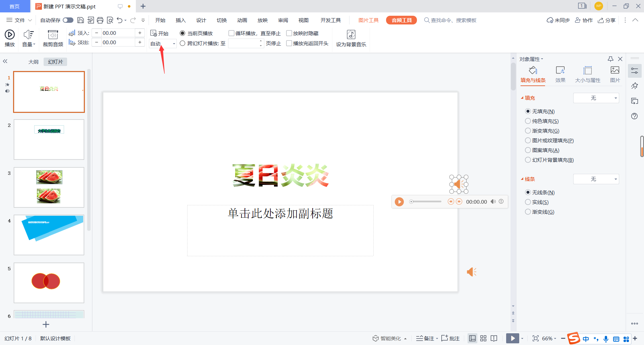Select Picture or Texture Fill radio
This screenshot has height=345, width=644.
528,140
